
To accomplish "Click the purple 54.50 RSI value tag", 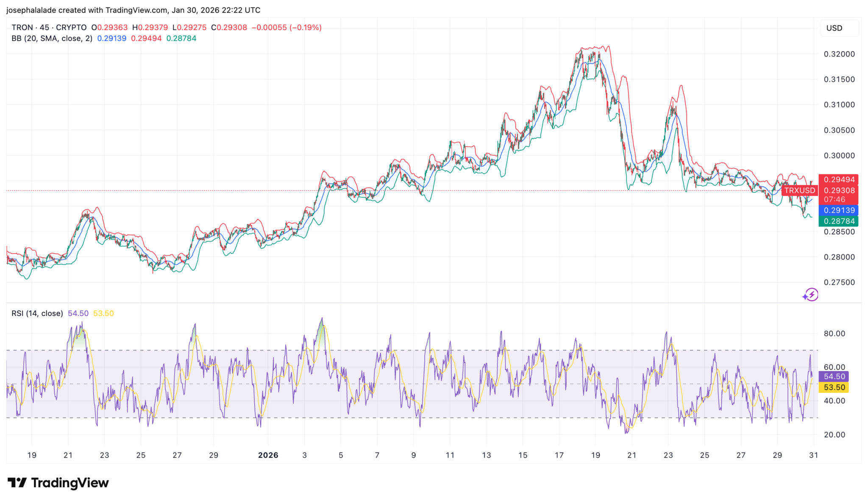I will (x=834, y=376).
